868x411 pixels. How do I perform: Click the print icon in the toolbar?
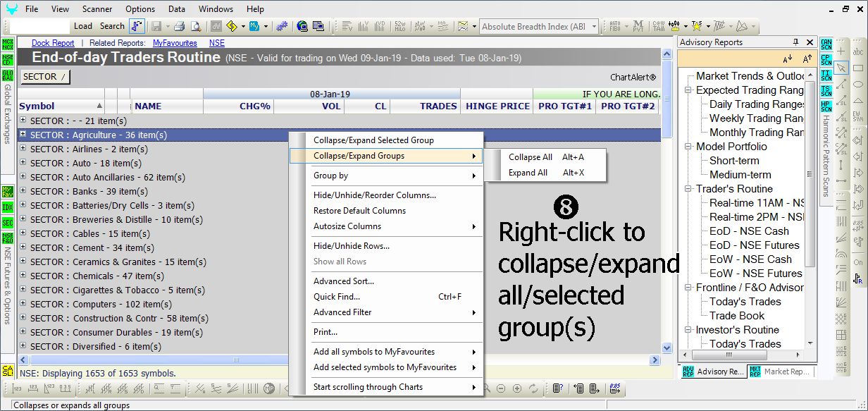[179, 26]
